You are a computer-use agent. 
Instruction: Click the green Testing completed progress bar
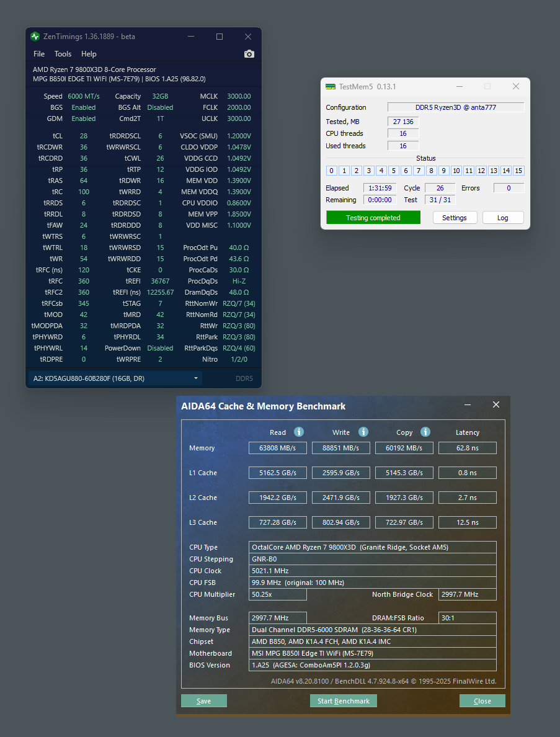373,218
